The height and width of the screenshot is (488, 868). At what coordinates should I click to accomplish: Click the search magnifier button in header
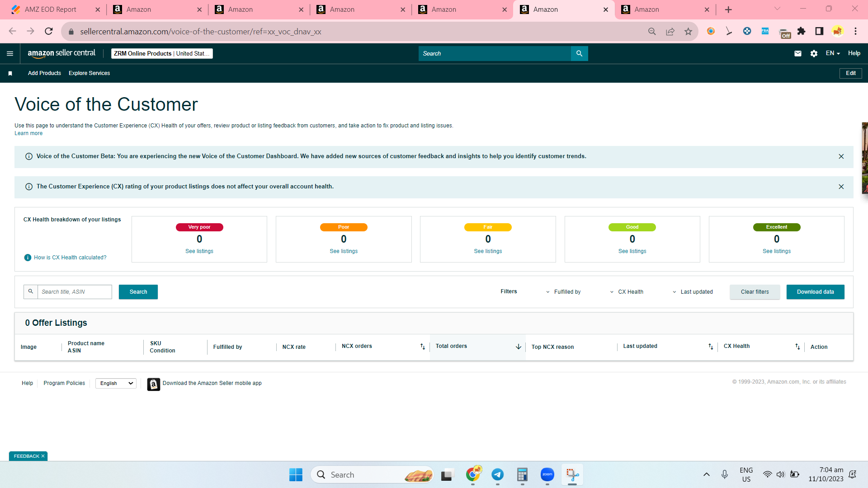pos(579,53)
